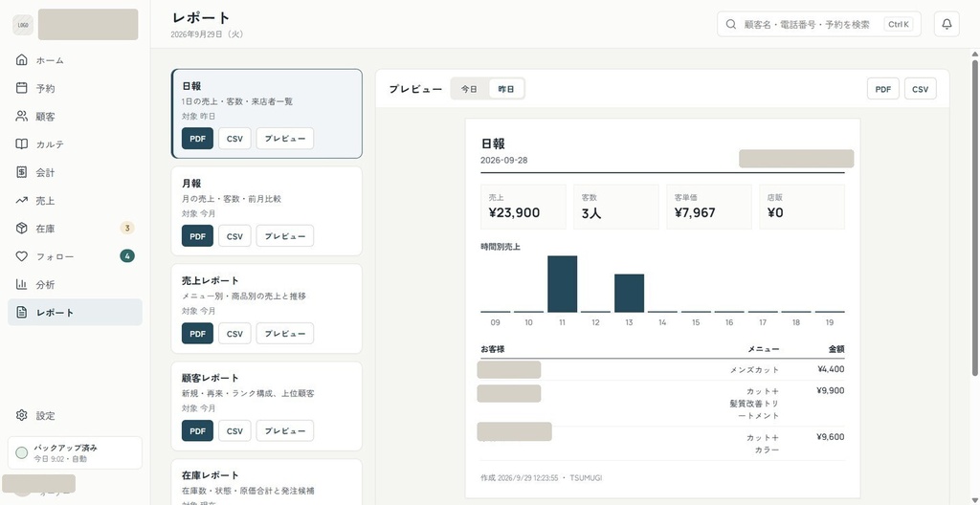Open notifications with the bell icon
980x505 pixels.
(947, 24)
